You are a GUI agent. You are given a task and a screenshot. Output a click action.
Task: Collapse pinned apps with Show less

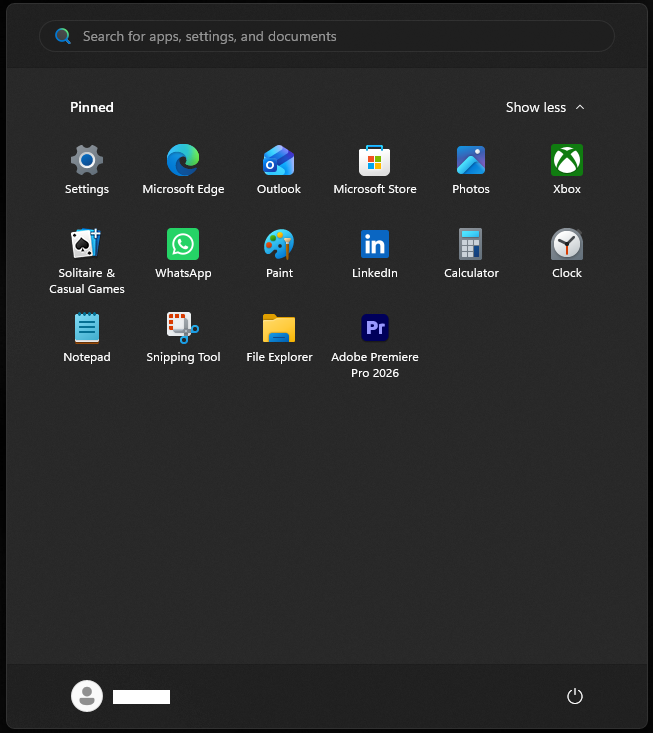pyautogui.click(x=545, y=108)
